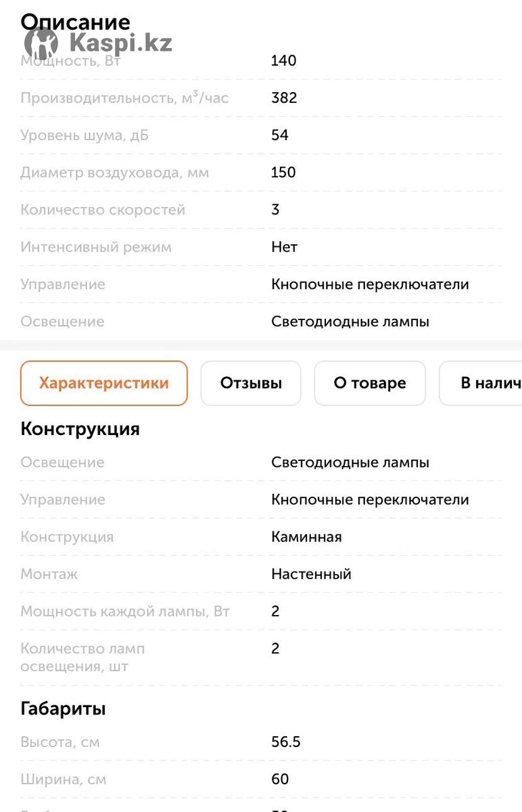Click the Ширина, см label
Viewport: 522px width, 812px height.
point(63,780)
